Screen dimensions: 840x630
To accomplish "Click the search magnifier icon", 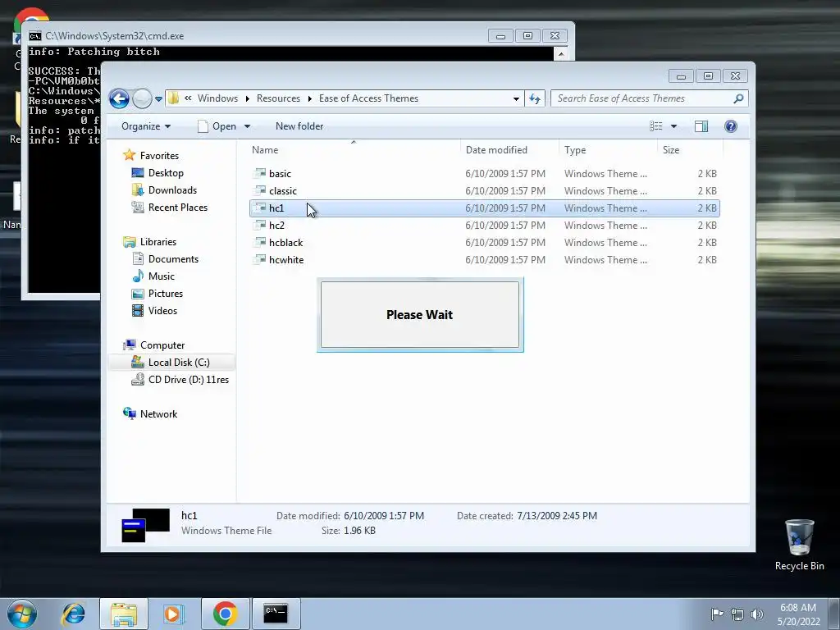I will click(x=739, y=98).
